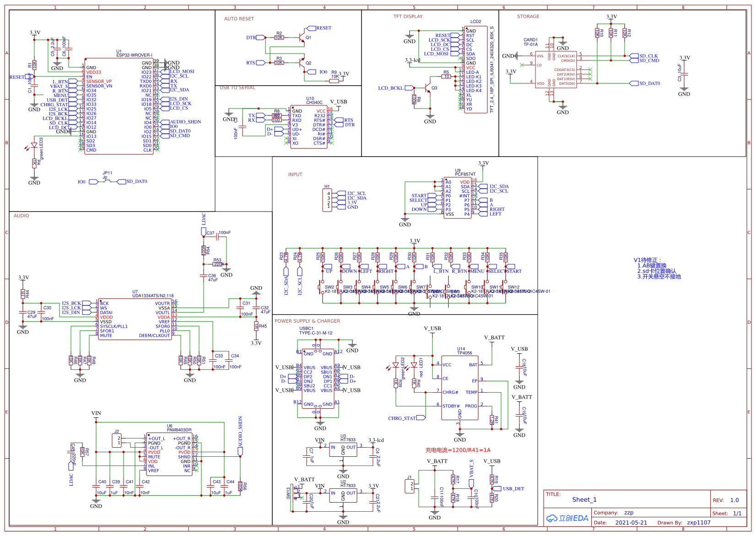Image resolution: width=756 pixels, height=536 pixels.
Task: Click the ESP32-WROVER-I chip label
Action: coord(134,55)
